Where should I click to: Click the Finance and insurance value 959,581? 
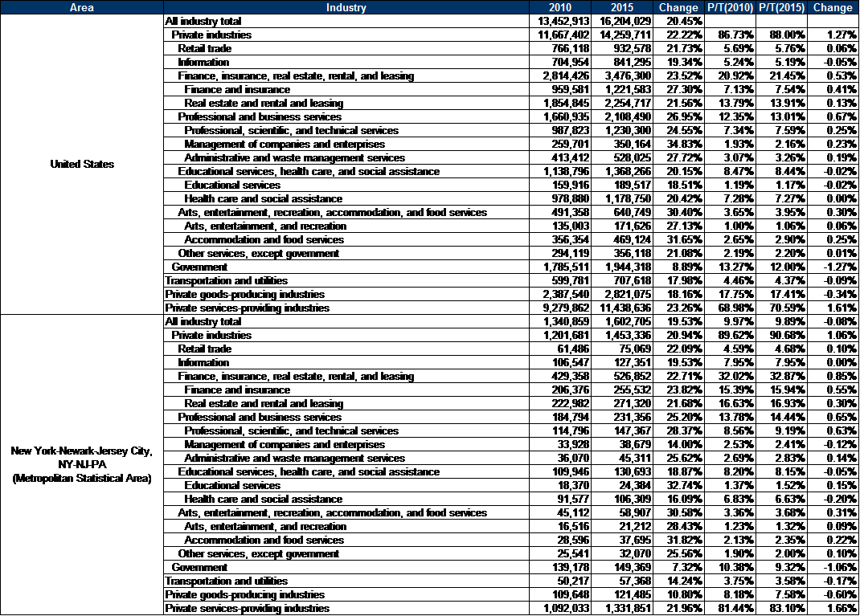[560, 89]
